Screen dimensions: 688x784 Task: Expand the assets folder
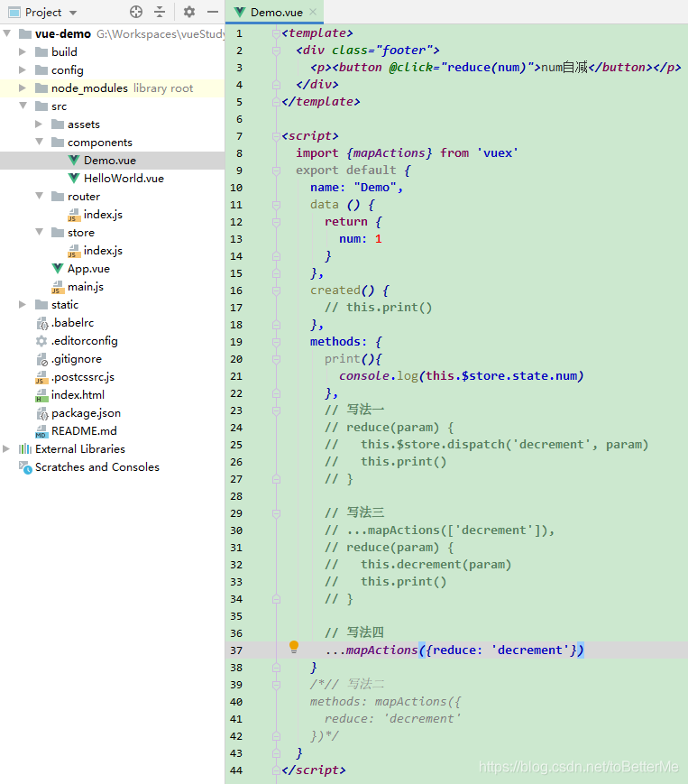tap(39, 124)
